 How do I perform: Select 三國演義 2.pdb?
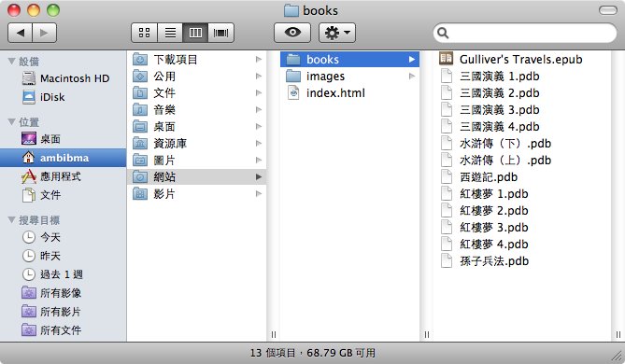pos(521,92)
